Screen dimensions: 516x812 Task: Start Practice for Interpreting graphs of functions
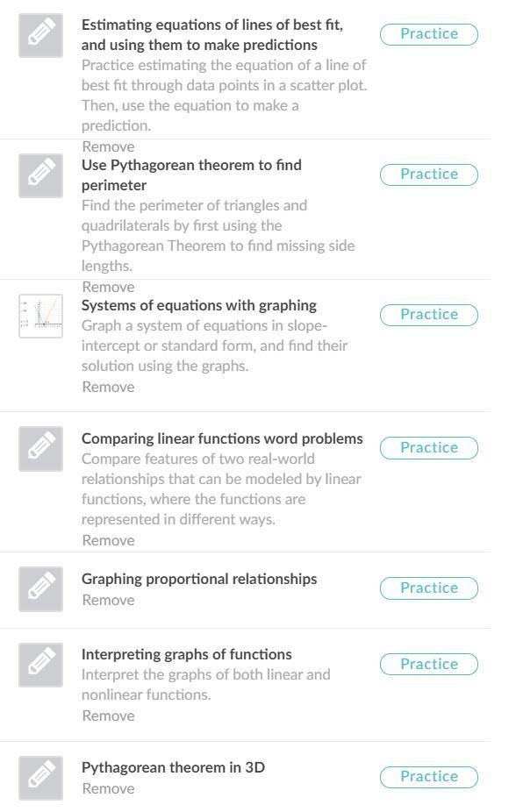pos(429,665)
